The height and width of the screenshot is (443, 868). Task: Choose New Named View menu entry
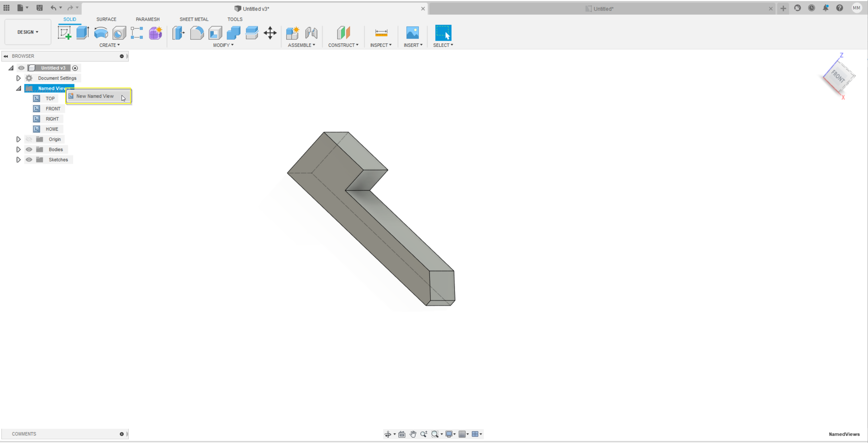(95, 96)
